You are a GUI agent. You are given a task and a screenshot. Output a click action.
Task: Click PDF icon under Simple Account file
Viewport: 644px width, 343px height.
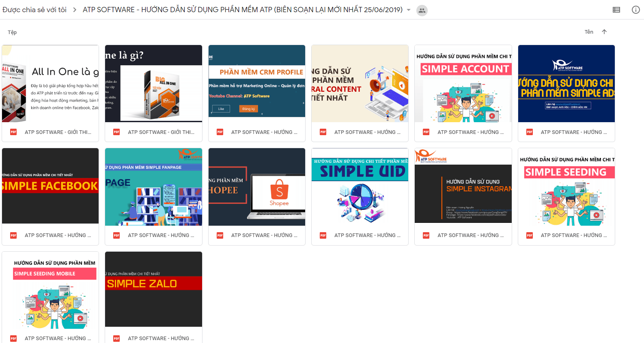click(x=426, y=132)
